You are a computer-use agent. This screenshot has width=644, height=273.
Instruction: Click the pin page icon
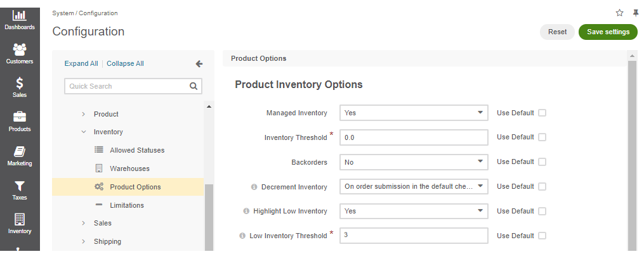point(636,13)
